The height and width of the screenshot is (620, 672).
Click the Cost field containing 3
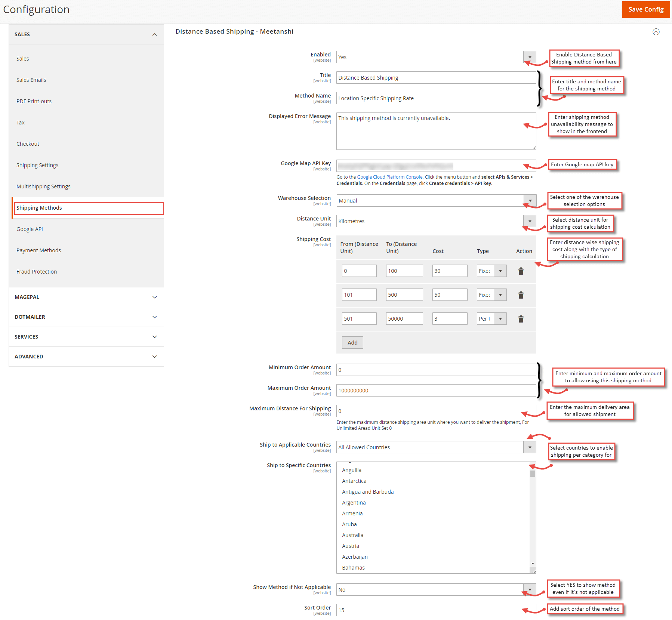450,319
